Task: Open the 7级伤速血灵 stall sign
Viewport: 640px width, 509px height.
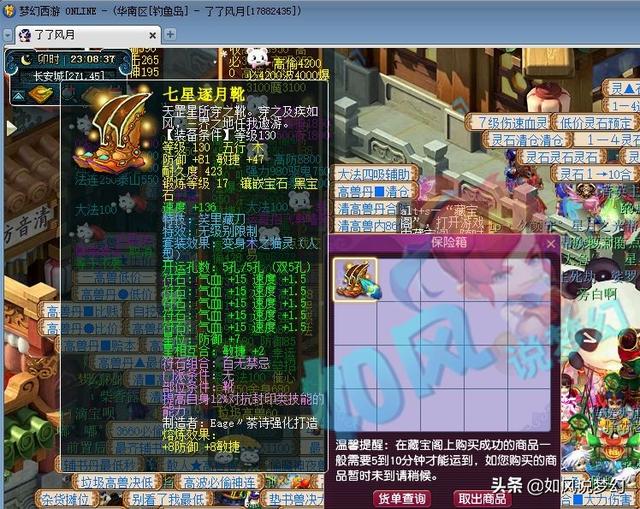Action: point(508,122)
